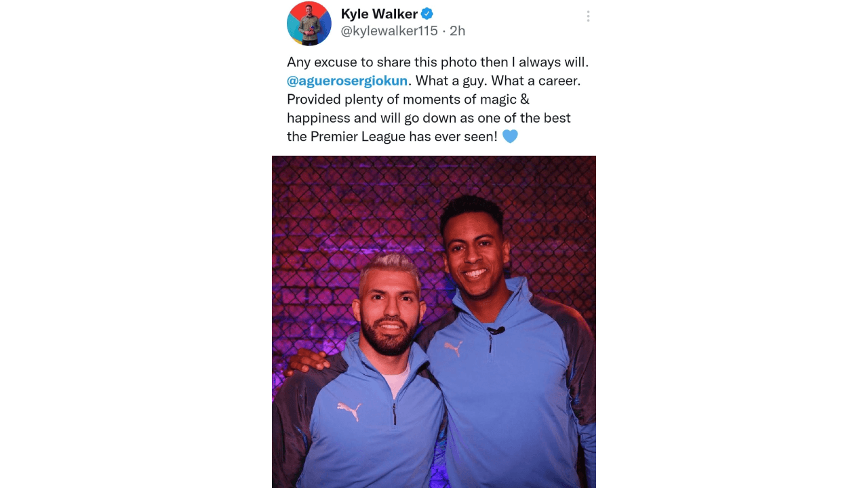Click the Kyle Walker display name
This screenshot has height=488, width=868.
[x=379, y=14]
